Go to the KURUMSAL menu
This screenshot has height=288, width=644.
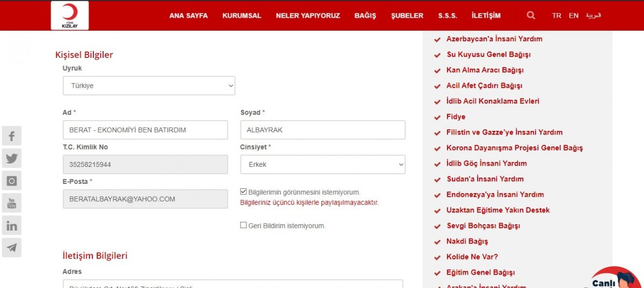241,16
